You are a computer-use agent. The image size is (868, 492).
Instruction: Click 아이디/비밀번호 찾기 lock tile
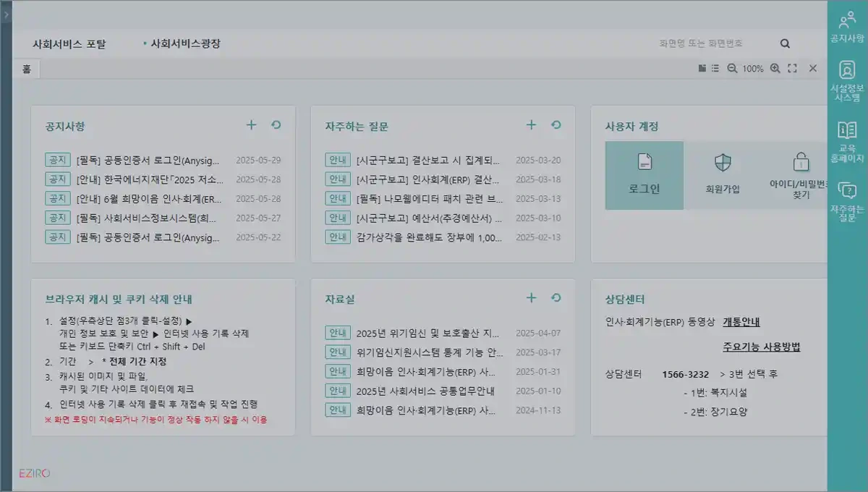click(795, 176)
